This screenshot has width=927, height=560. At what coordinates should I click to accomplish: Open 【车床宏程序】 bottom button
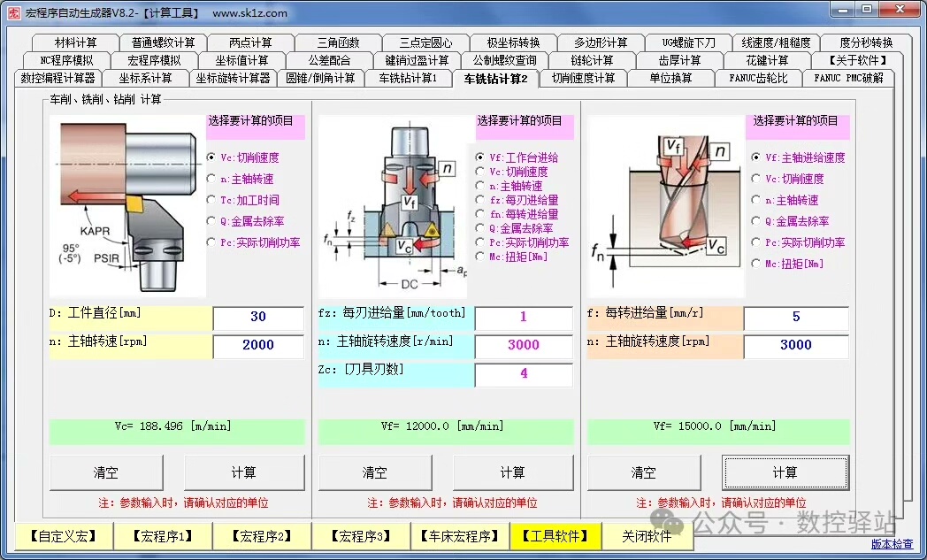(460, 536)
